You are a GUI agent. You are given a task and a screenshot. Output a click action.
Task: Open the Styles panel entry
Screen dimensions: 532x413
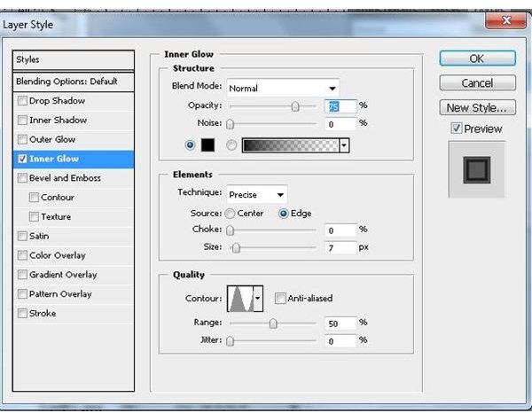click(74, 59)
